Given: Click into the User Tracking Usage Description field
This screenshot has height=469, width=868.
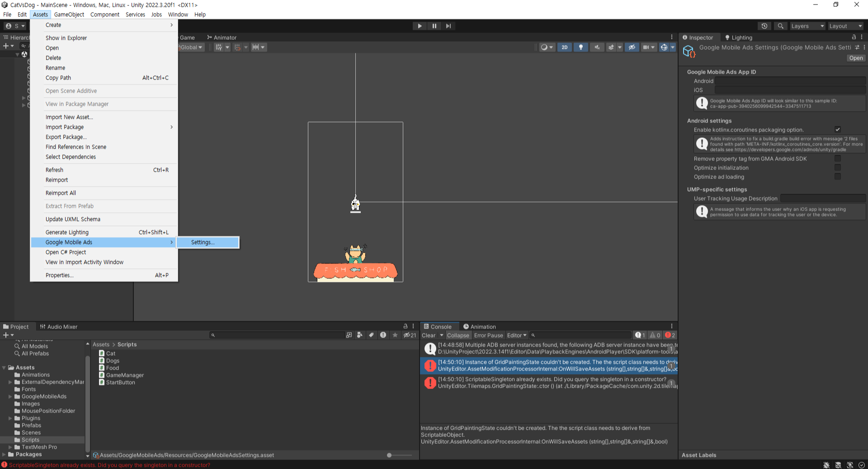Looking at the screenshot, I should (823, 198).
